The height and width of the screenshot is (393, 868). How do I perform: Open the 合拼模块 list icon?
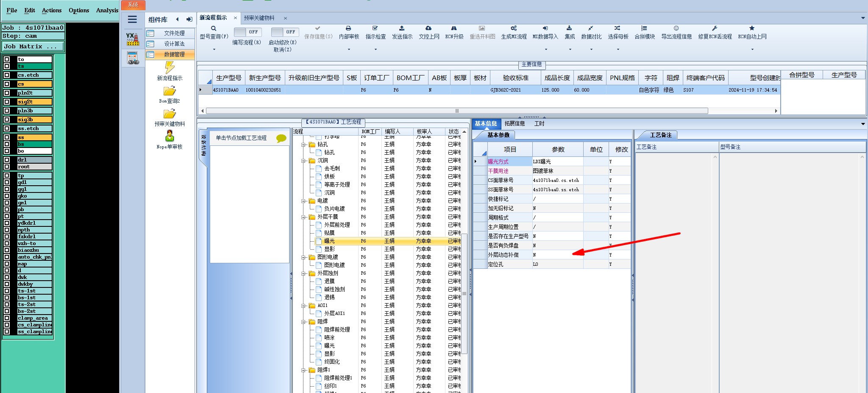tap(644, 28)
